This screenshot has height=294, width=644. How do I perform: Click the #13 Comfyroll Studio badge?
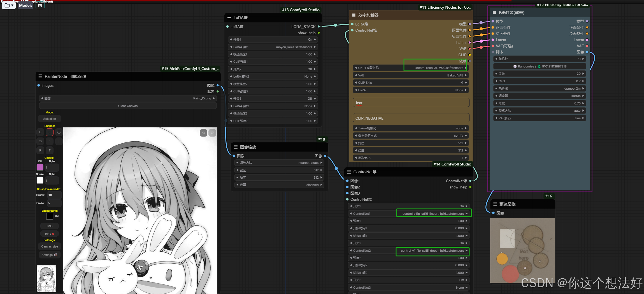[301, 10]
